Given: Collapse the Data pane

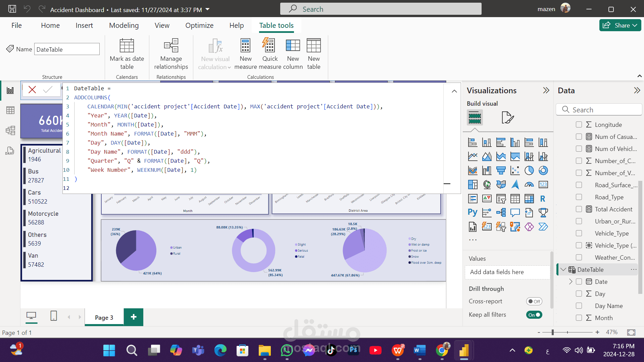Looking at the screenshot, I should pos(637,90).
